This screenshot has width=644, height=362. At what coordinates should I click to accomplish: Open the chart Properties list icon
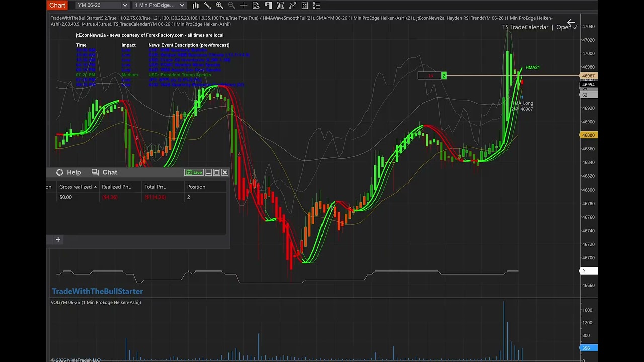[x=316, y=5]
